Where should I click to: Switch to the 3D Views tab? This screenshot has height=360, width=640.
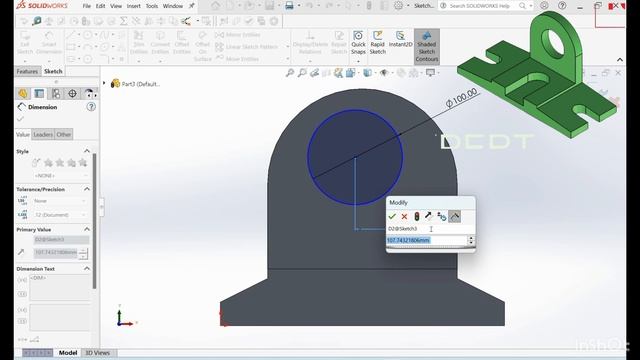(x=97, y=353)
